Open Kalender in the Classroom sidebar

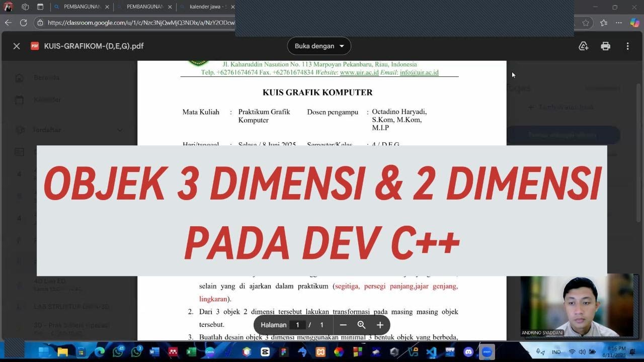pos(47,100)
